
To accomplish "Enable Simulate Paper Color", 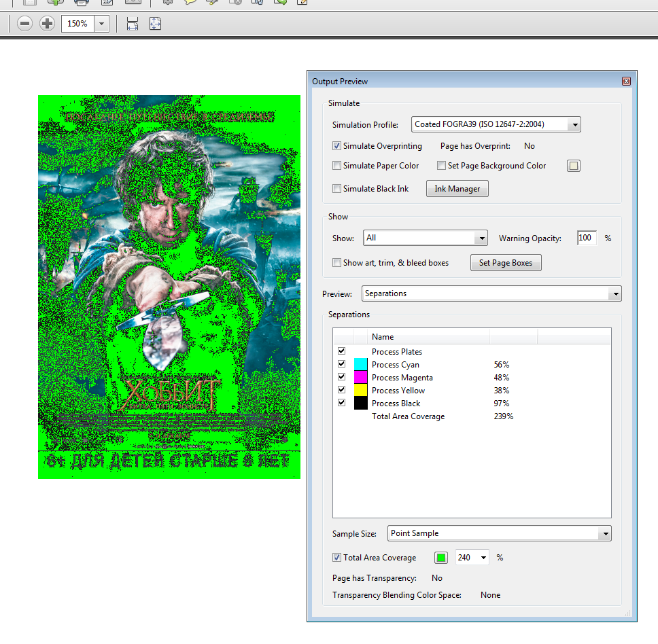I will pyautogui.click(x=336, y=166).
